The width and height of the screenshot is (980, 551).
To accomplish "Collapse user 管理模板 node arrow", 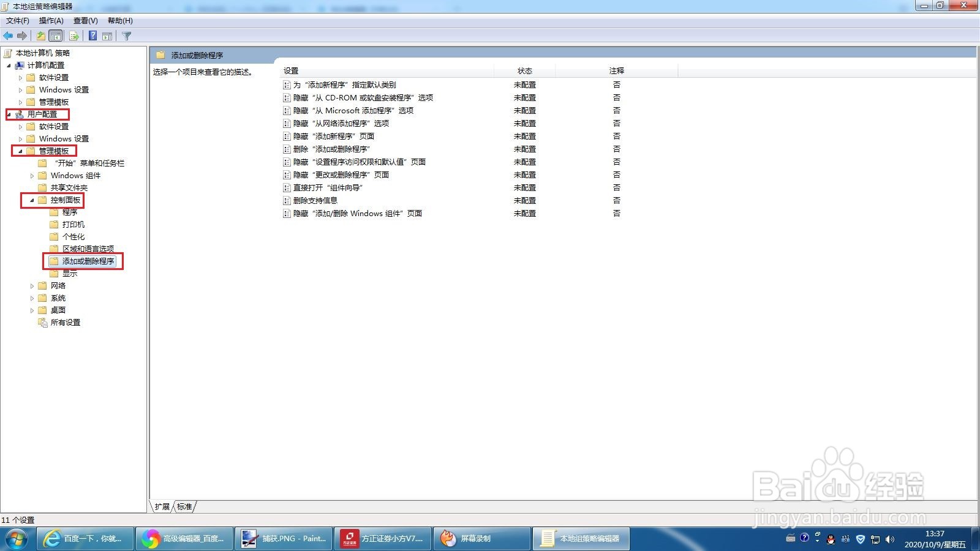I will point(20,151).
